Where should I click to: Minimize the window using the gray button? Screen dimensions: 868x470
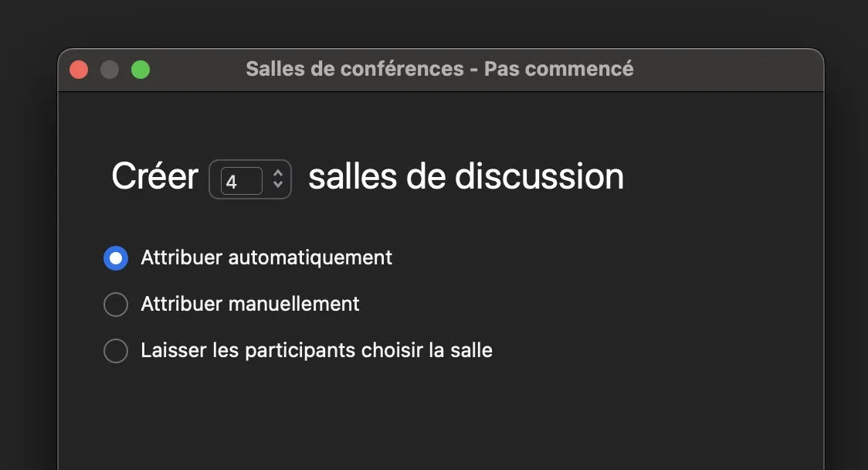point(110,70)
